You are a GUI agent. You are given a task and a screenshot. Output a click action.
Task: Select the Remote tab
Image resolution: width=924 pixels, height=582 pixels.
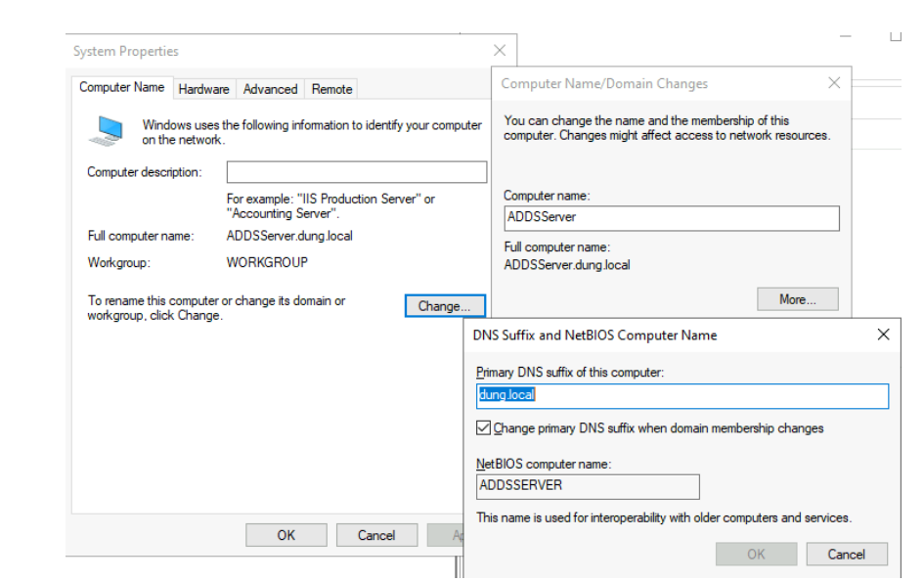331,88
